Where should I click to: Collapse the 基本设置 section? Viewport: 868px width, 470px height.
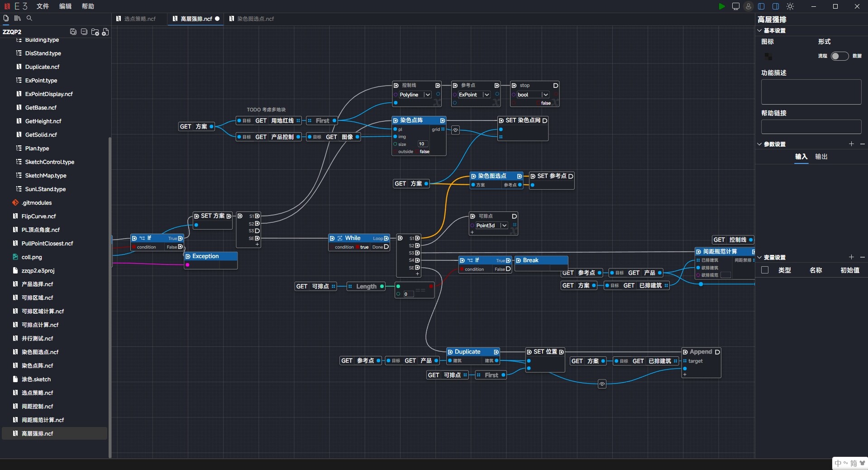760,31
